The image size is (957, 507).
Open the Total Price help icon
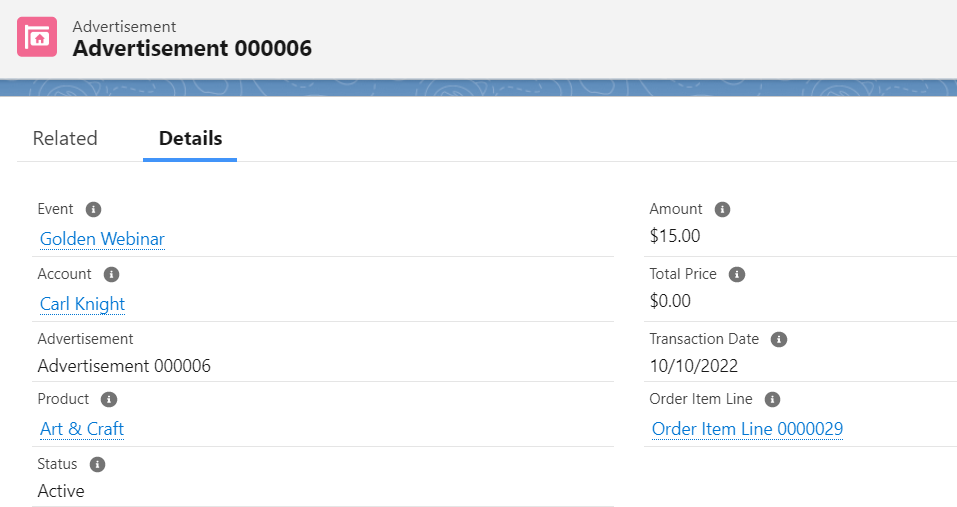[737, 274]
